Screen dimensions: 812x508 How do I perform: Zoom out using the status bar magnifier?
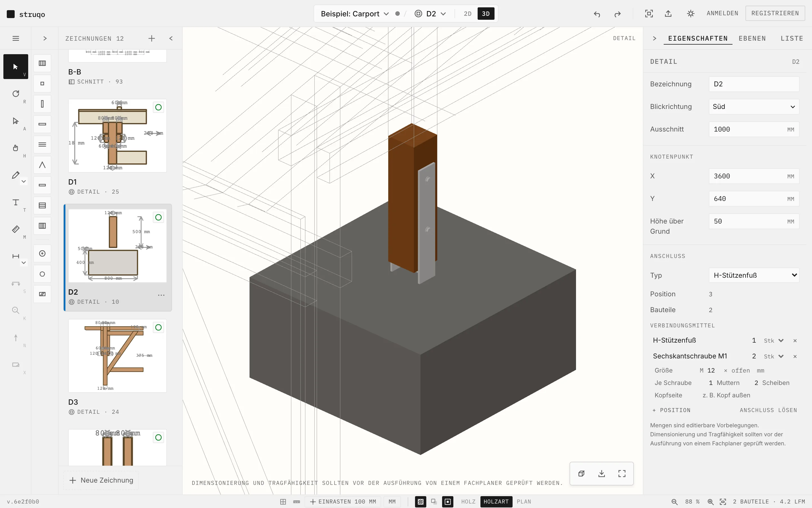coord(674,502)
